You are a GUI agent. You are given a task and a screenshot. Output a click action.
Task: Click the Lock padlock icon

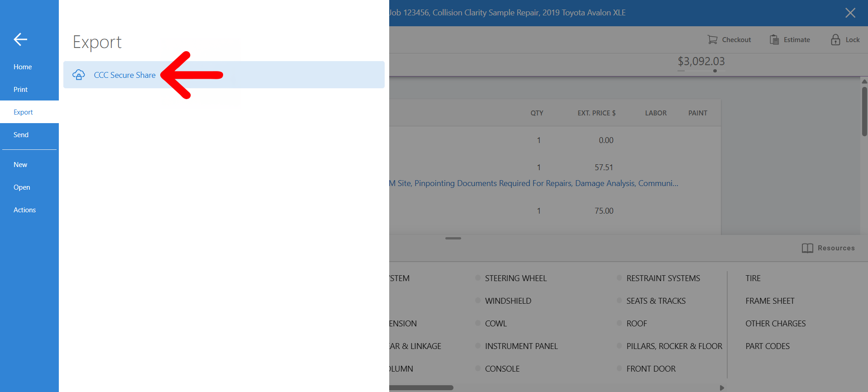tap(835, 40)
